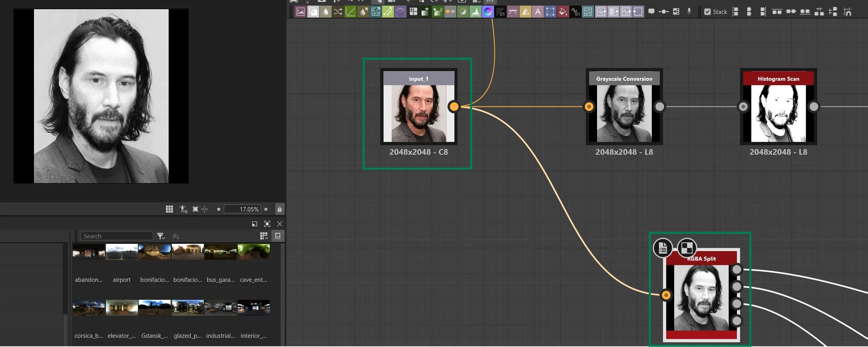Add a Text node from the toolbar
This screenshot has width=868, height=347.
click(538, 12)
